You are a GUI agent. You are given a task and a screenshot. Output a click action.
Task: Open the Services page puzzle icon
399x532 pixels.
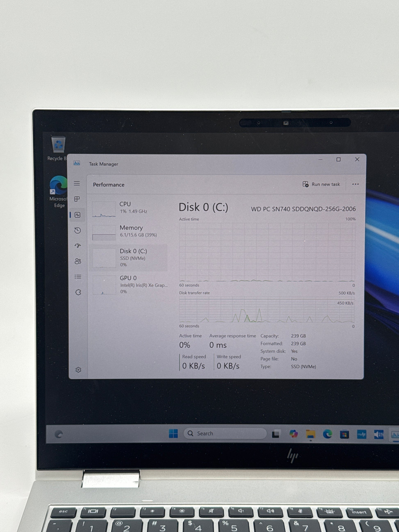pos(78,292)
